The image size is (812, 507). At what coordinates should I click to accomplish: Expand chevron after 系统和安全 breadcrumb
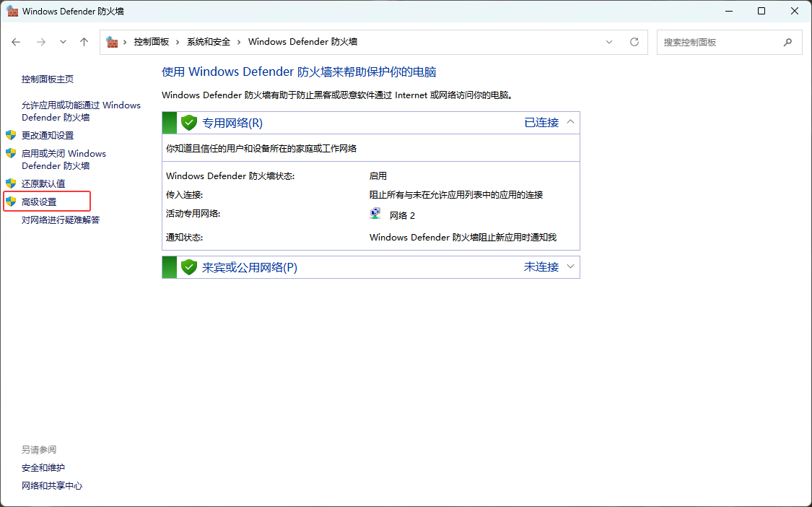[239, 42]
